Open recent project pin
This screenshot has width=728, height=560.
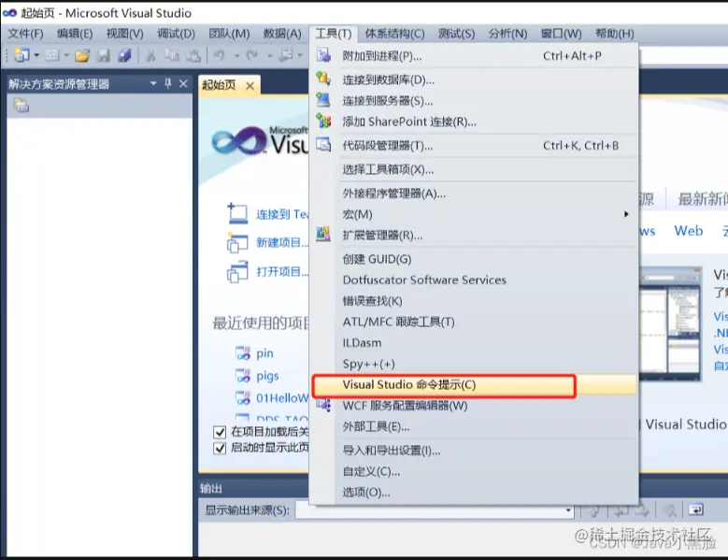pos(264,353)
